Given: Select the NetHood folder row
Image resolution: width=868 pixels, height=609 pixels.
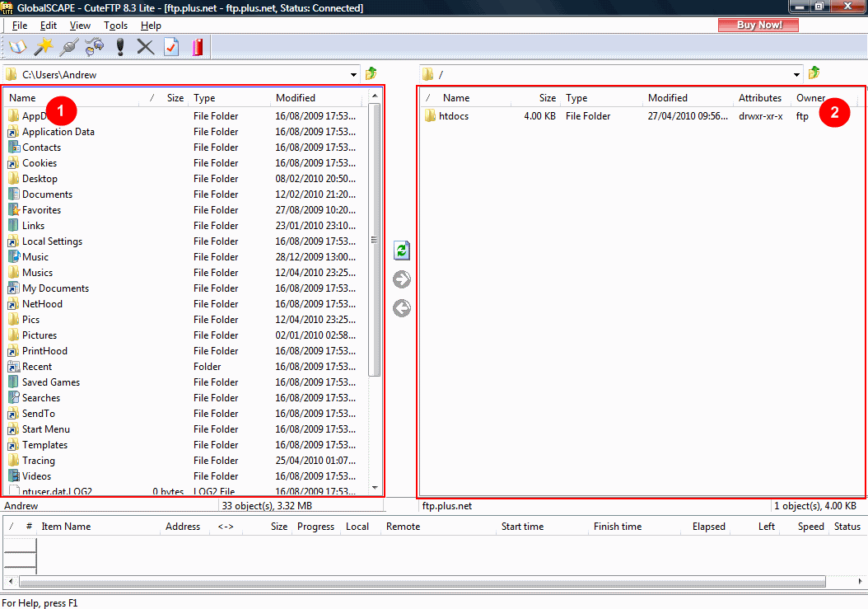Looking at the screenshot, I should [185, 304].
